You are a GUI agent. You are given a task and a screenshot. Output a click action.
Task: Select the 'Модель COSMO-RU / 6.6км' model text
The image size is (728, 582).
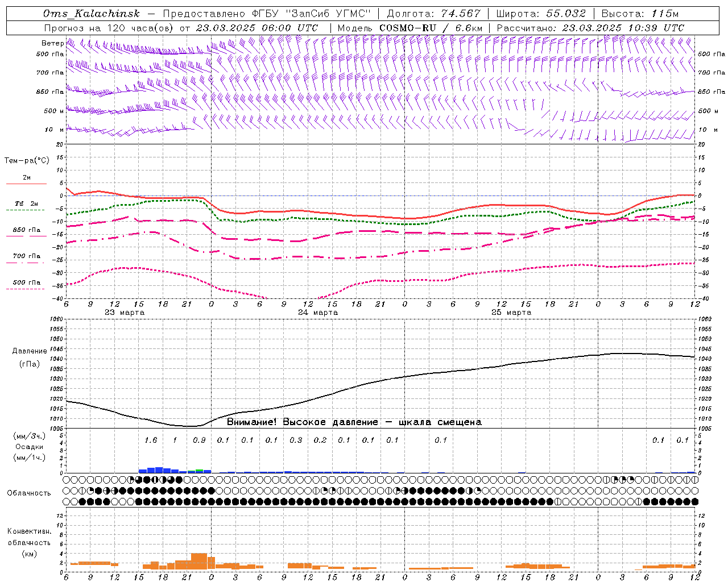[409, 28]
